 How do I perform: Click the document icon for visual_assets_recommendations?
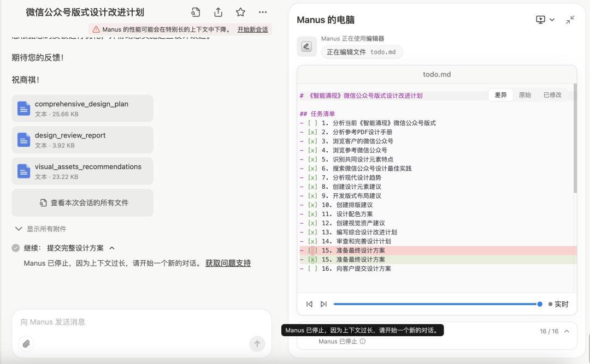click(23, 171)
